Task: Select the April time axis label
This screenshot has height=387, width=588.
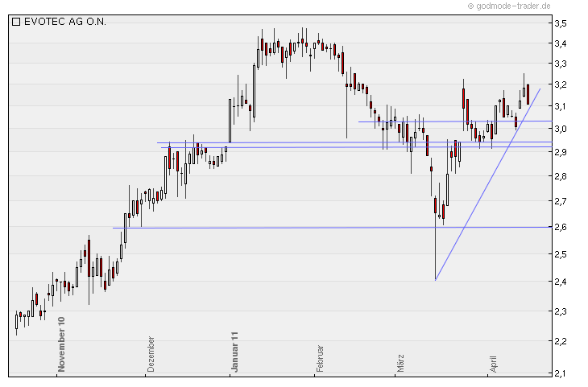Action: click(493, 364)
